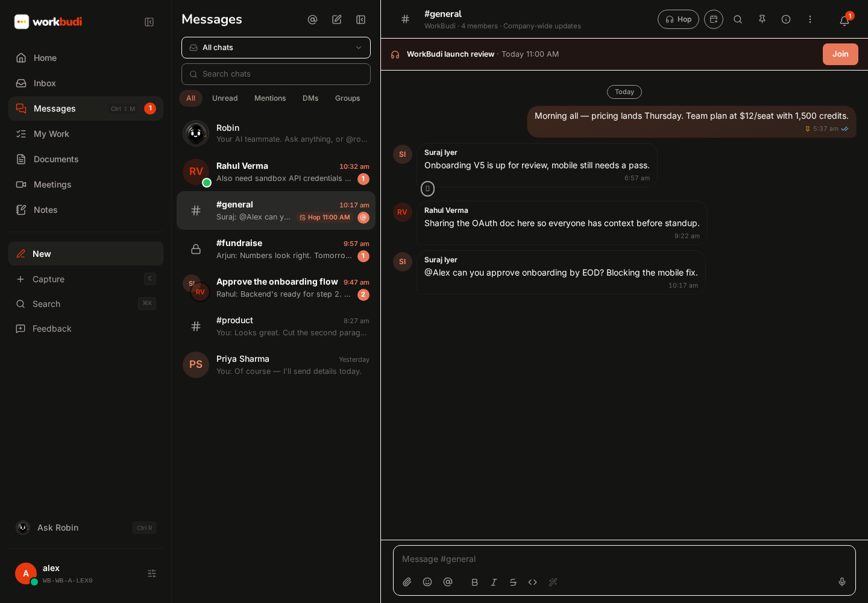Toggle inline code formatting
Image resolution: width=868 pixels, height=603 pixels.
tap(532, 582)
